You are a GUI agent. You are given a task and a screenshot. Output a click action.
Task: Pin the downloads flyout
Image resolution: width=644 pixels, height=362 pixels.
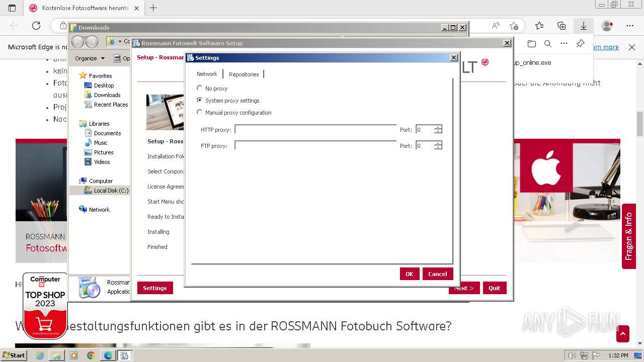pos(580,44)
